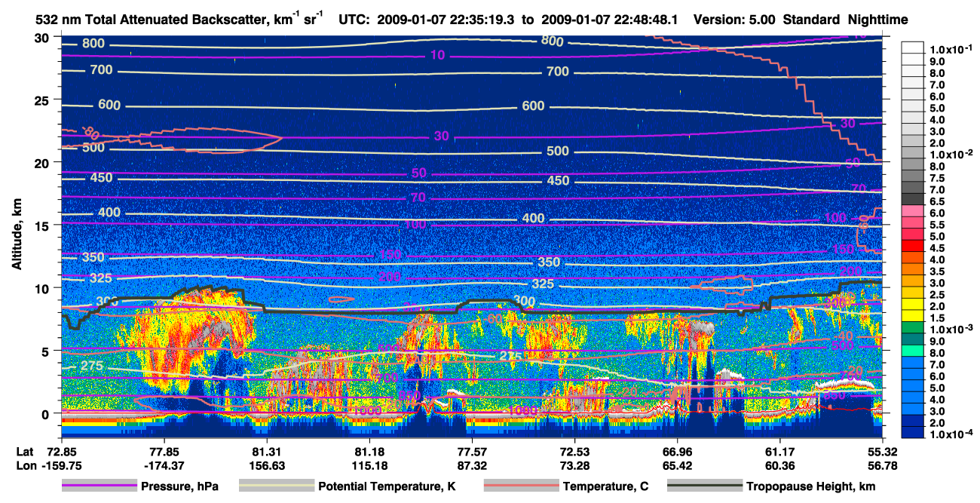The image size is (980, 503).
Task: Click latitude value '81.18'
Action: [x=369, y=452]
